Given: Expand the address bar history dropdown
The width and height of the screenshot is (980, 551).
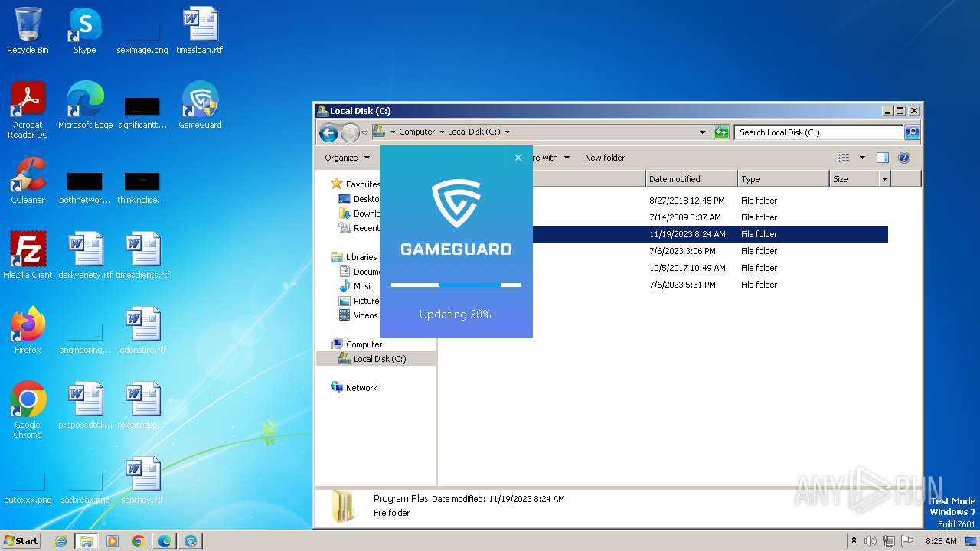Looking at the screenshot, I should (x=703, y=132).
